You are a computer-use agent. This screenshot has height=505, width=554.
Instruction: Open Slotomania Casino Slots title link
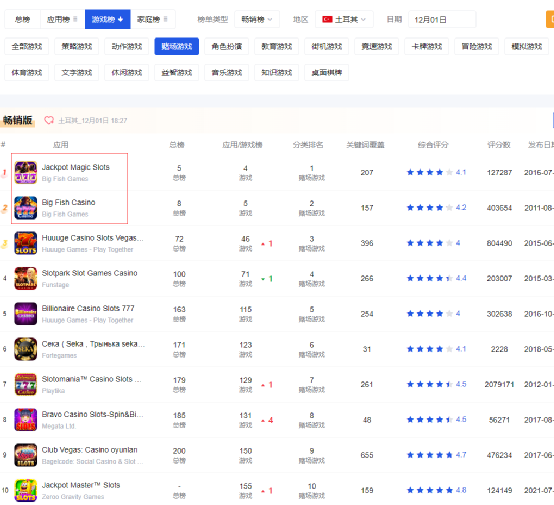pos(92,379)
